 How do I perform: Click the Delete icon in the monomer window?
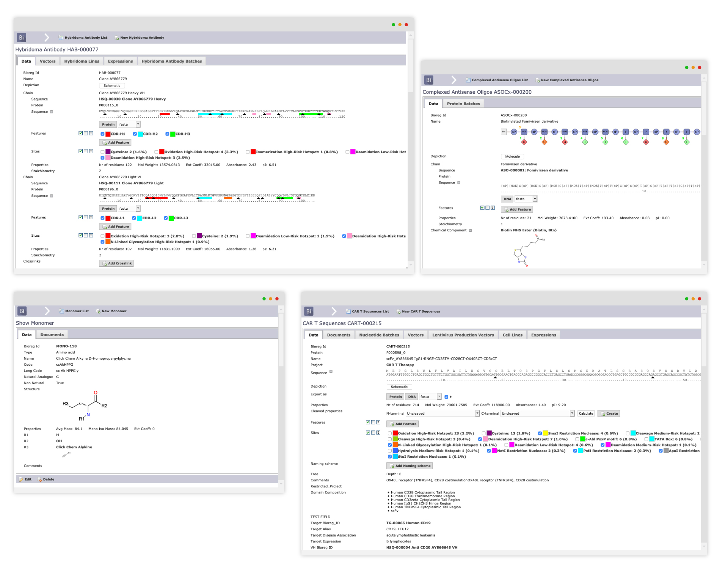click(x=40, y=479)
